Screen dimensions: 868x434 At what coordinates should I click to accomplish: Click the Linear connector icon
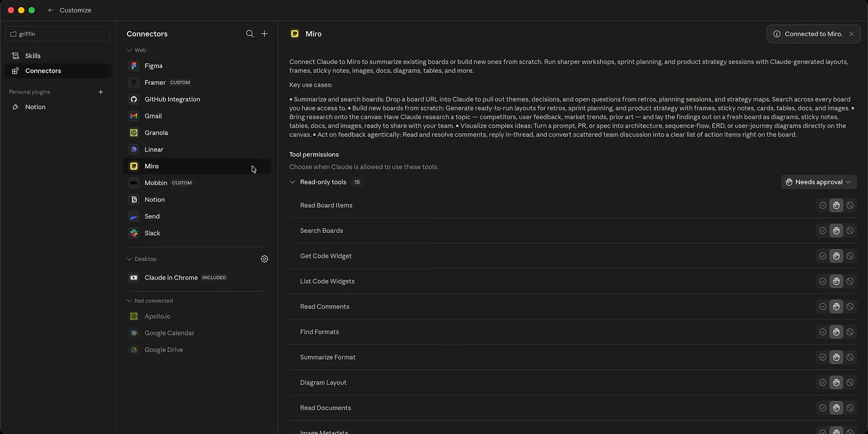(134, 150)
